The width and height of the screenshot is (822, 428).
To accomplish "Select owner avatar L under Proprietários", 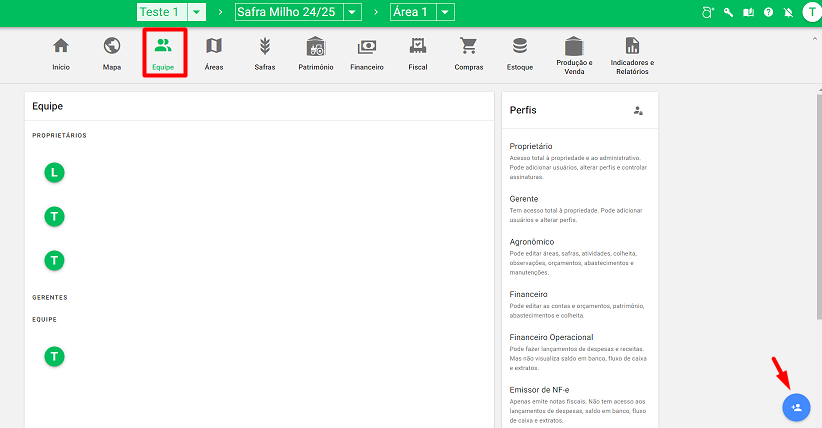I will [x=55, y=173].
